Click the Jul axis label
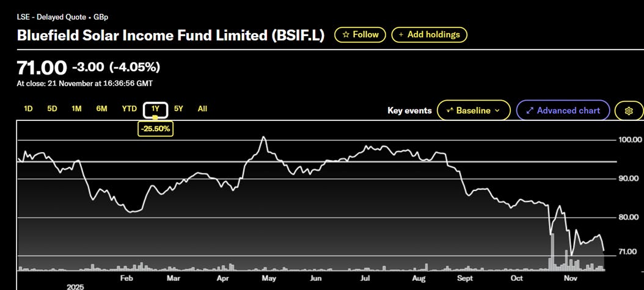Image resolution: width=644 pixels, height=290 pixels. (365, 278)
